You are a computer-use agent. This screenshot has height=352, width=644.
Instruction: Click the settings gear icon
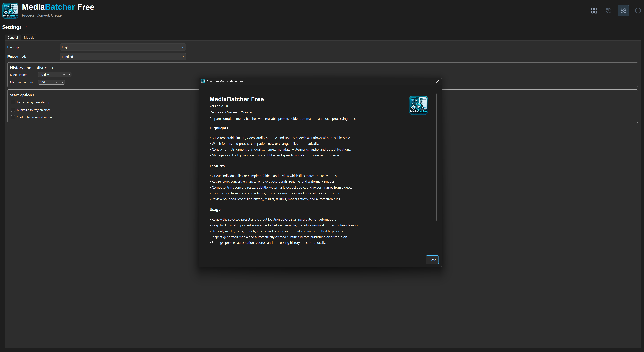pyautogui.click(x=623, y=10)
